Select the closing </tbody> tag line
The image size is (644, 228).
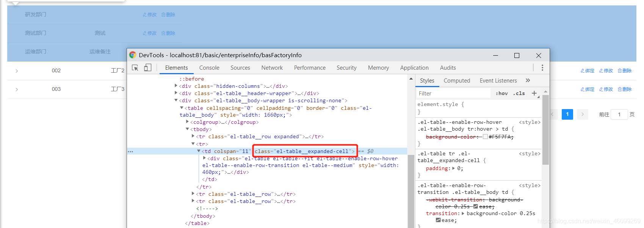pyautogui.click(x=203, y=216)
